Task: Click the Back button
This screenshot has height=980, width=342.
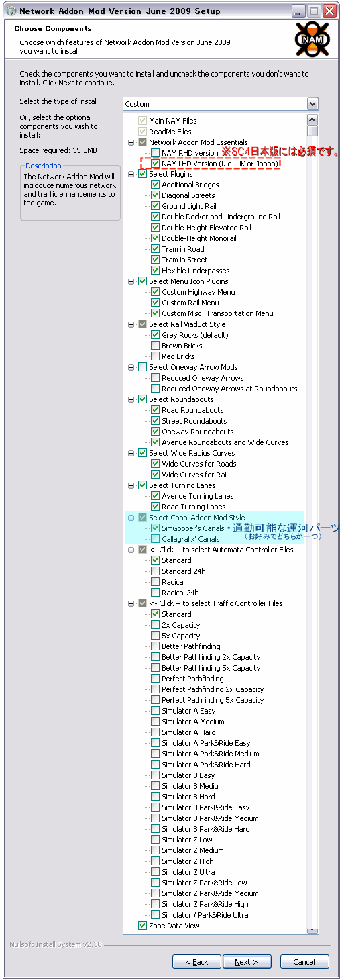Action: click(x=196, y=962)
